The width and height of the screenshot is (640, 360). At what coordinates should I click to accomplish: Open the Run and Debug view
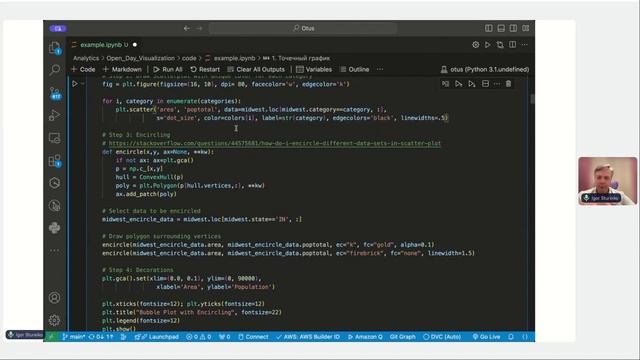pos(55,116)
